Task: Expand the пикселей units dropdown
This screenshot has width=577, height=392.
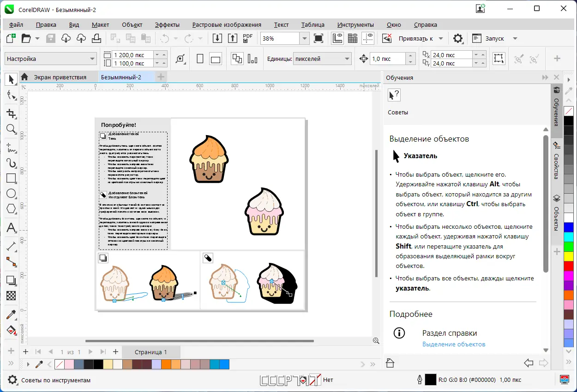Action: (x=347, y=59)
